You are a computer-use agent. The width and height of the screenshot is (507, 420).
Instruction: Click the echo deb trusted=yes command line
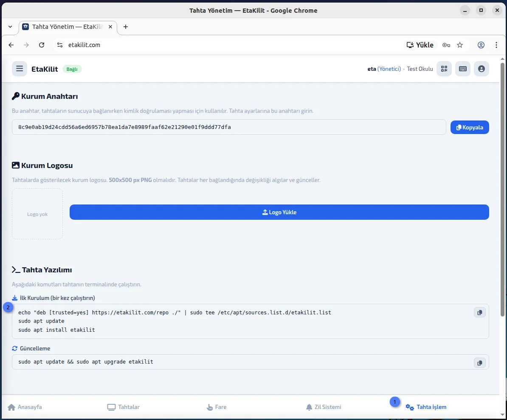coord(175,312)
